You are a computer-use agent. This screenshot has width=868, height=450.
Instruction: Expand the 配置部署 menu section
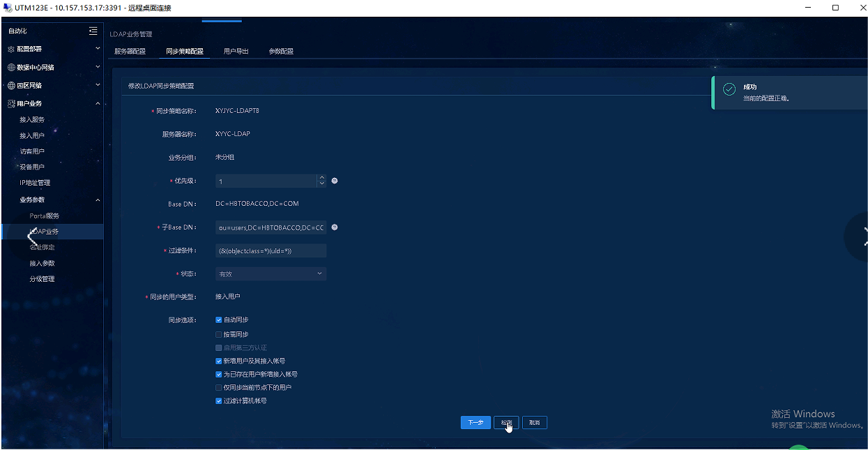[98, 49]
